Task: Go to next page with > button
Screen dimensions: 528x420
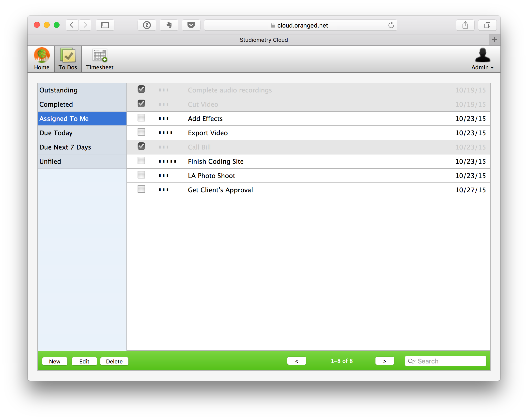Action: 385,361
